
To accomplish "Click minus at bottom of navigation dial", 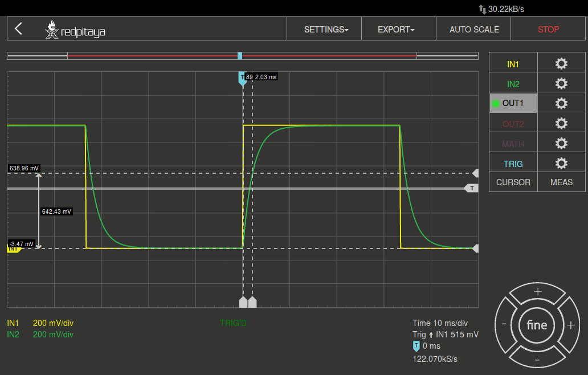I will click(x=537, y=360).
